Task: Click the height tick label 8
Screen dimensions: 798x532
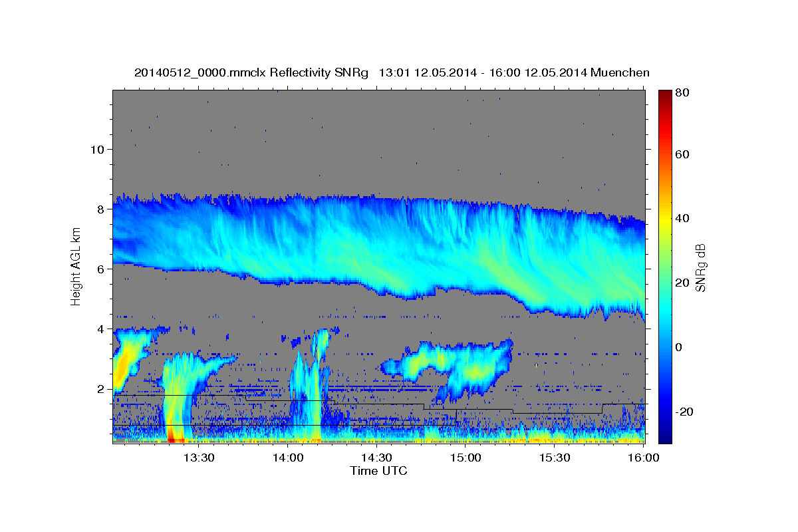Action: click(102, 209)
